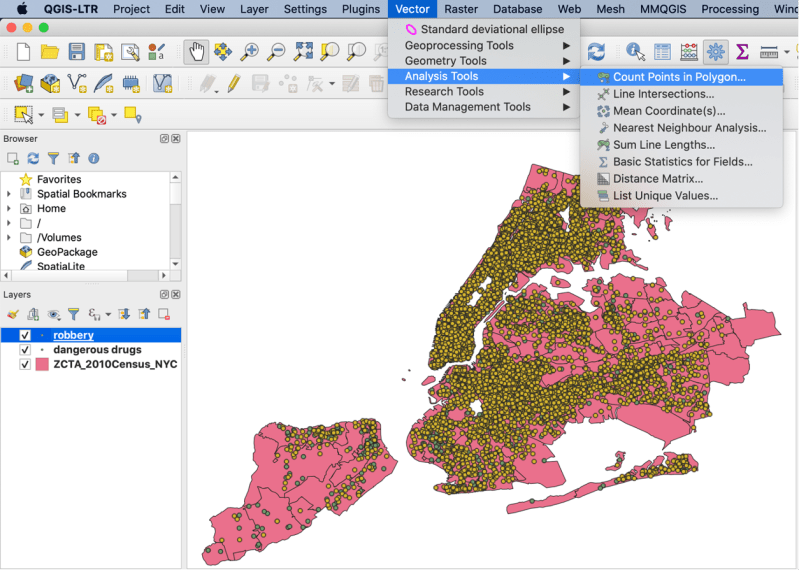Open the Field Calculator abacus icon

coord(689,52)
